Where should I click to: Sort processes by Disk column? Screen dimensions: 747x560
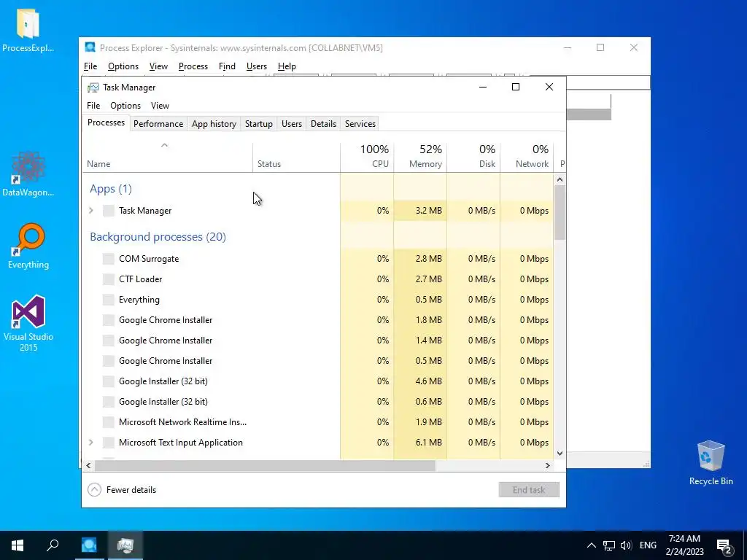coord(473,157)
